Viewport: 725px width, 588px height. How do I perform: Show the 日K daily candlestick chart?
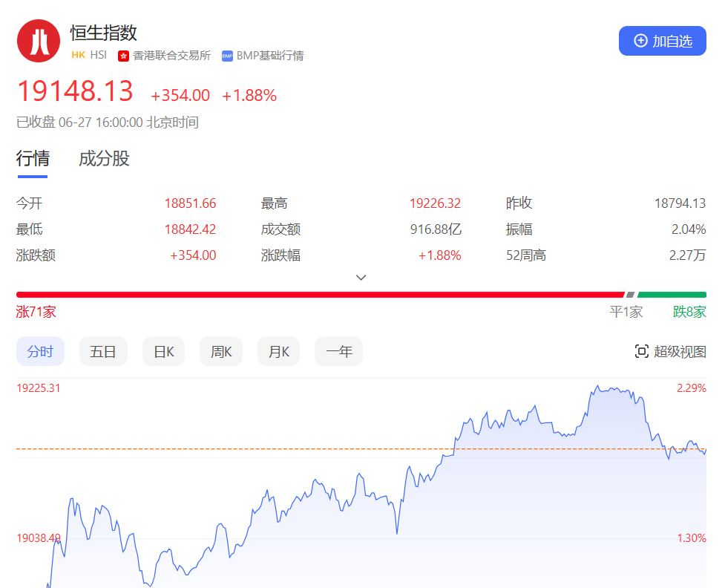pyautogui.click(x=164, y=351)
